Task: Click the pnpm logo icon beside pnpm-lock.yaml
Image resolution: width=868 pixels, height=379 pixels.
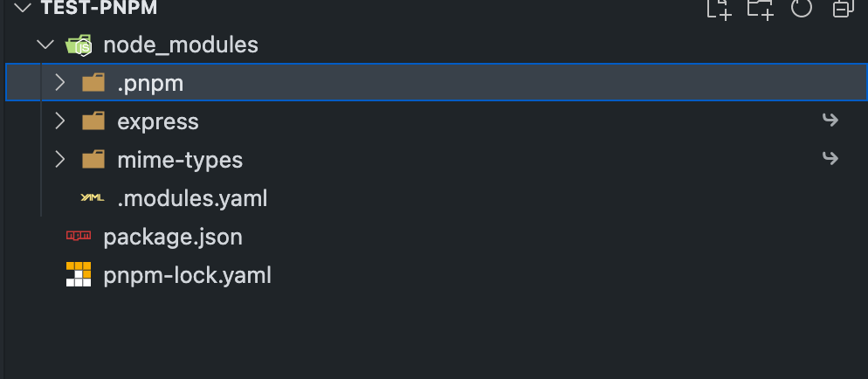Action: (x=79, y=274)
